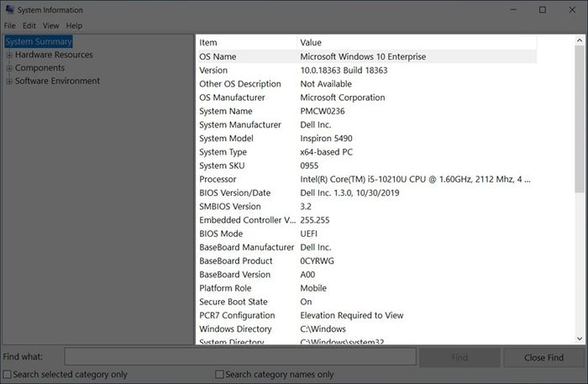Select the Hardware Resources tree item
This screenshot has height=384, width=588.
54,55
